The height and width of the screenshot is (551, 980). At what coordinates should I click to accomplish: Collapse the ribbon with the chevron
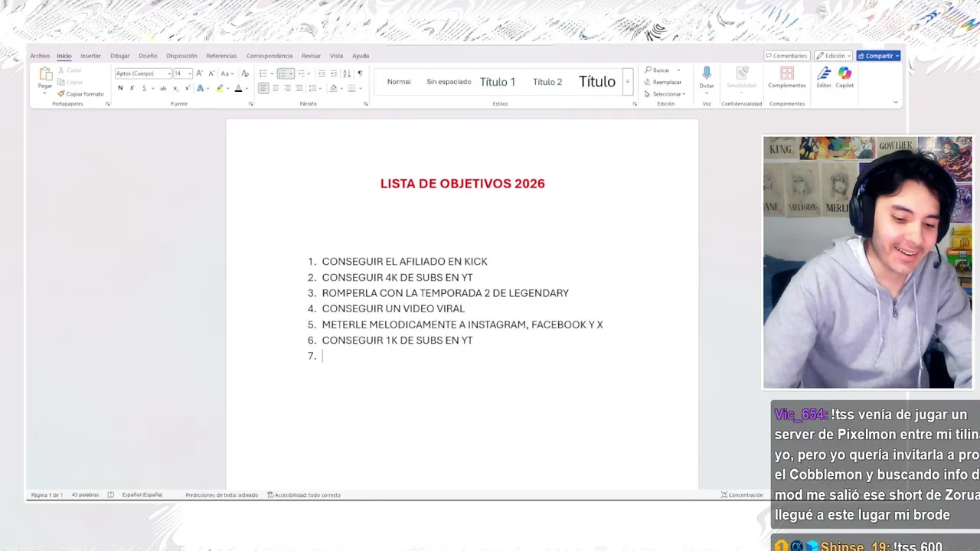click(895, 102)
